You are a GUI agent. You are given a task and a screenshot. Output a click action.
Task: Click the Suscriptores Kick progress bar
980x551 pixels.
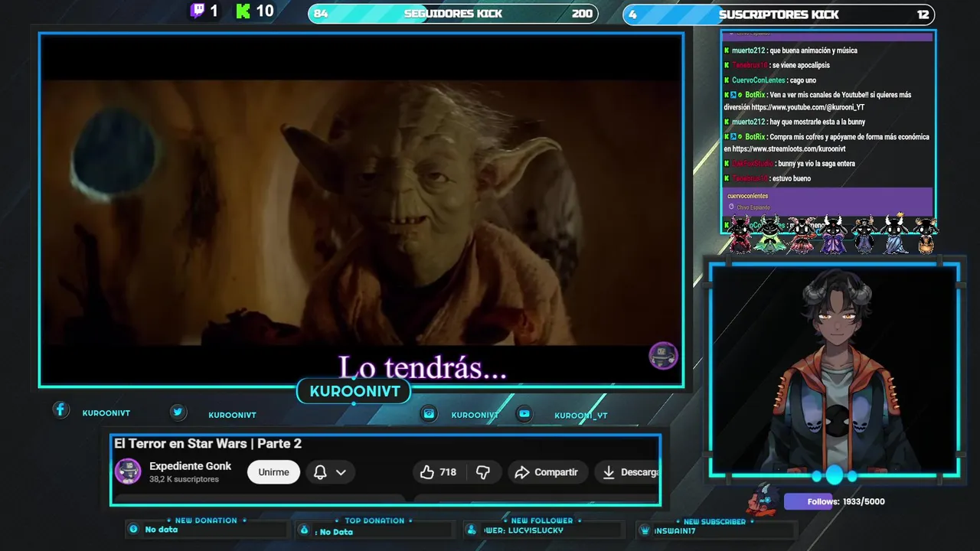click(779, 14)
